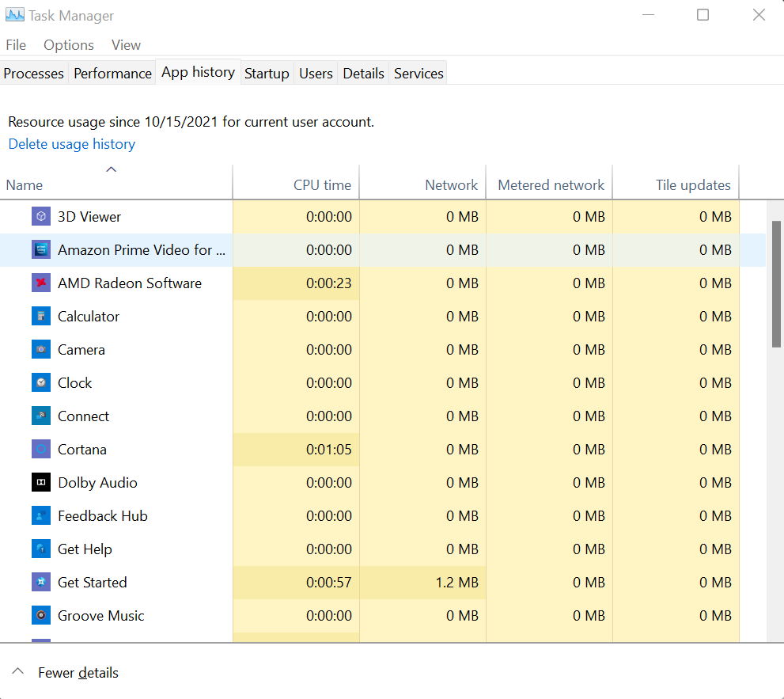
Task: Select the AMD Radeon Software name
Action: click(x=130, y=283)
